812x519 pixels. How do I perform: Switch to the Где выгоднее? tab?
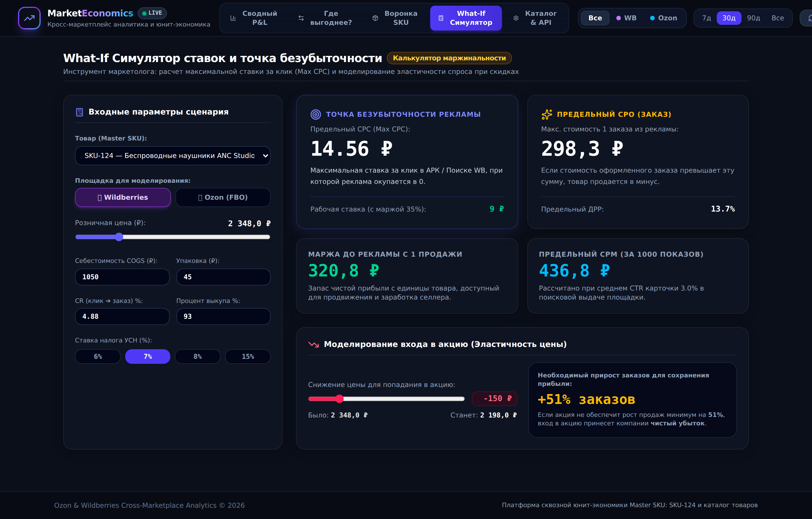point(325,18)
